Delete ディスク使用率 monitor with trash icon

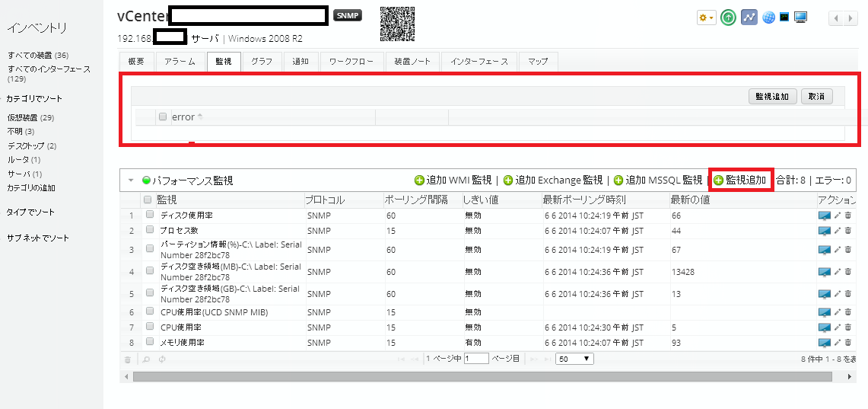tap(847, 216)
